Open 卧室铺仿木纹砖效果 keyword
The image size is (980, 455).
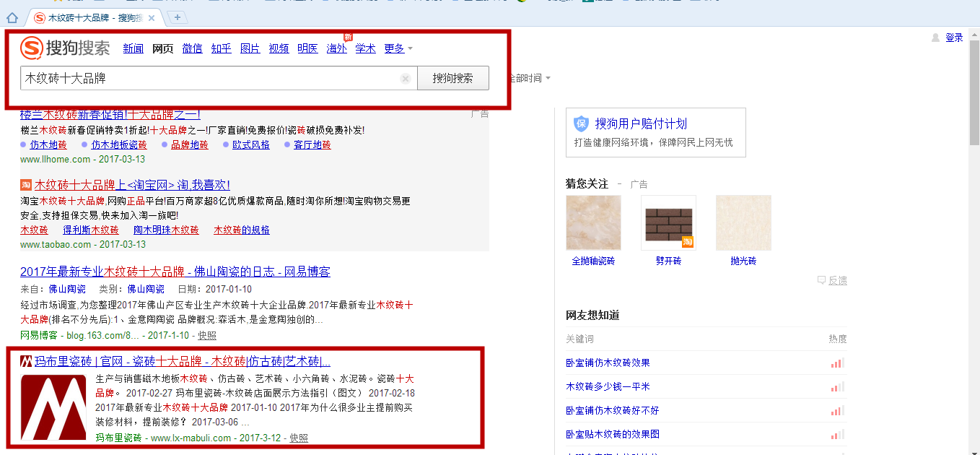pyautogui.click(x=608, y=363)
